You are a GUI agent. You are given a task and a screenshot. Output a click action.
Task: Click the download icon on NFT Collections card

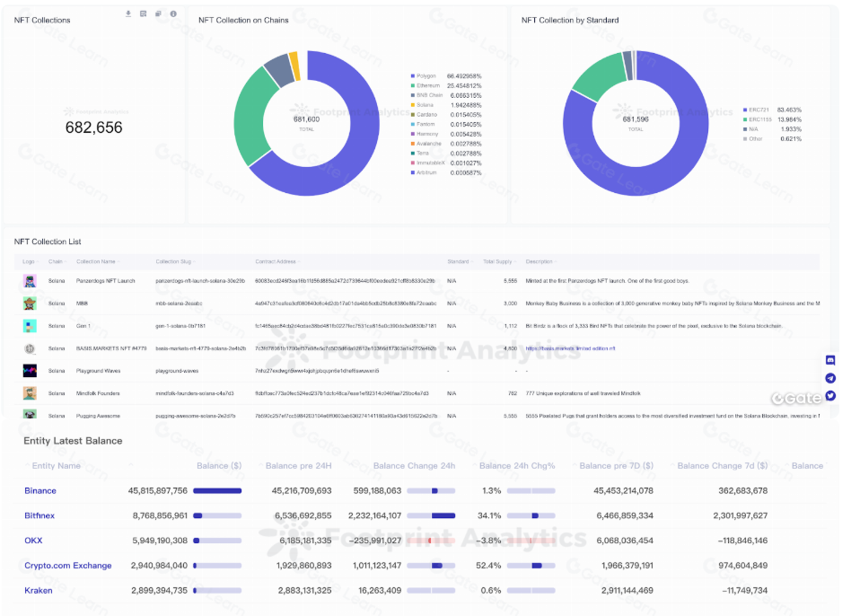pos(128,14)
